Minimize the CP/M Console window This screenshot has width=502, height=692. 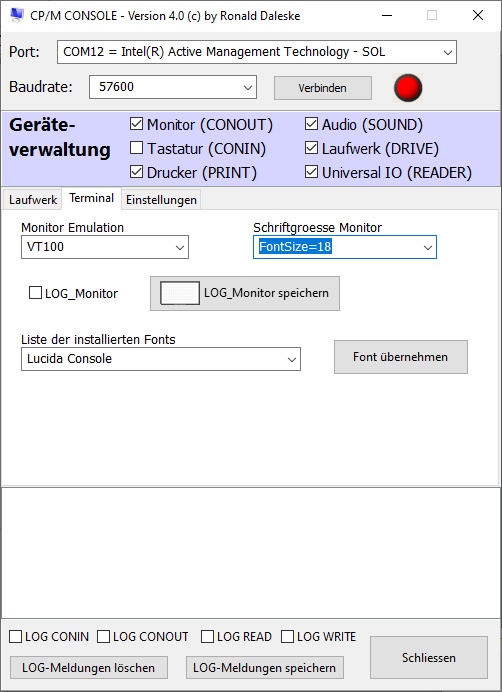coord(387,15)
